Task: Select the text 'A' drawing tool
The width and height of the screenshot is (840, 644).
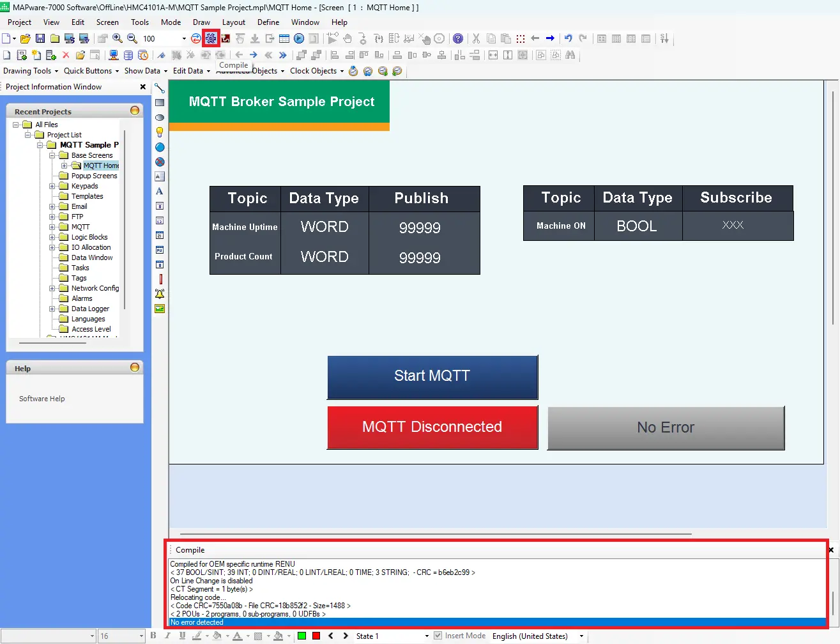Action: coord(160,191)
